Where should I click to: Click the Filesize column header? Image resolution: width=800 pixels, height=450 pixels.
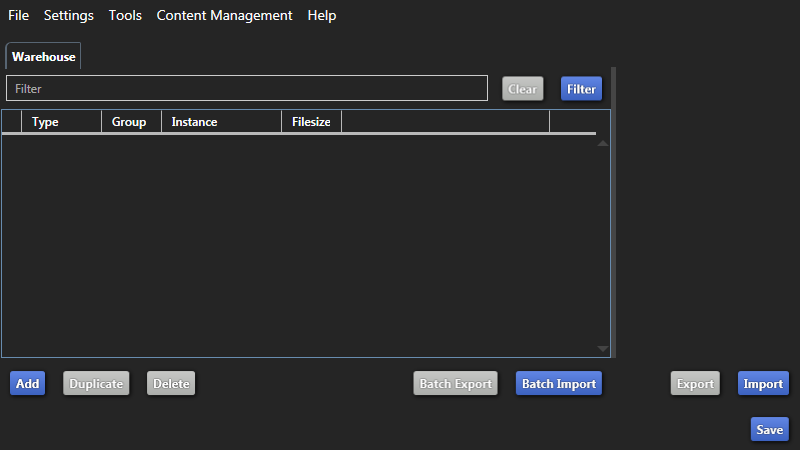click(311, 122)
